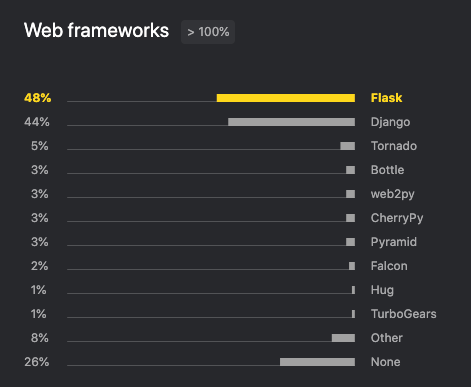The width and height of the screenshot is (471, 387).
Task: Click the Django gray bar
Action: click(291, 122)
